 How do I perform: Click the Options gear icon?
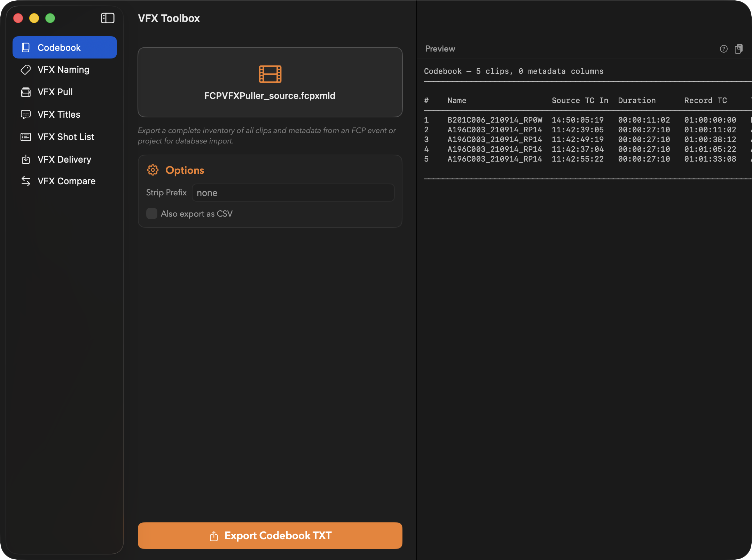(x=152, y=170)
